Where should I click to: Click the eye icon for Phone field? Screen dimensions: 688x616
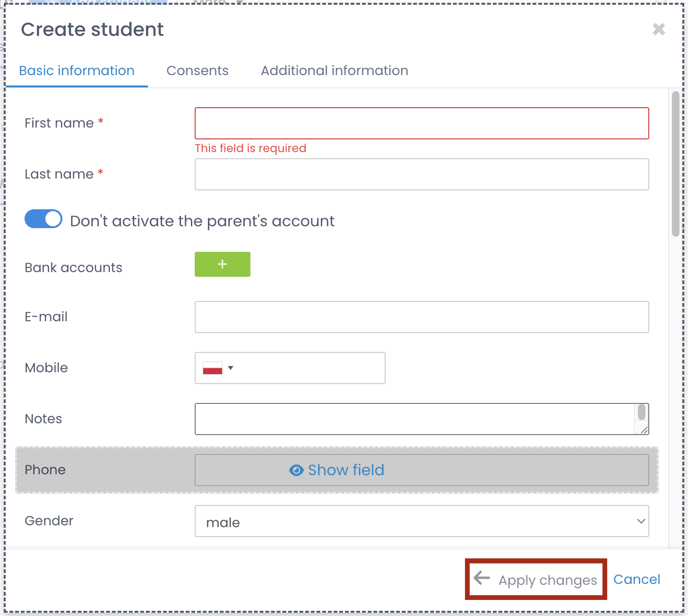(x=296, y=471)
